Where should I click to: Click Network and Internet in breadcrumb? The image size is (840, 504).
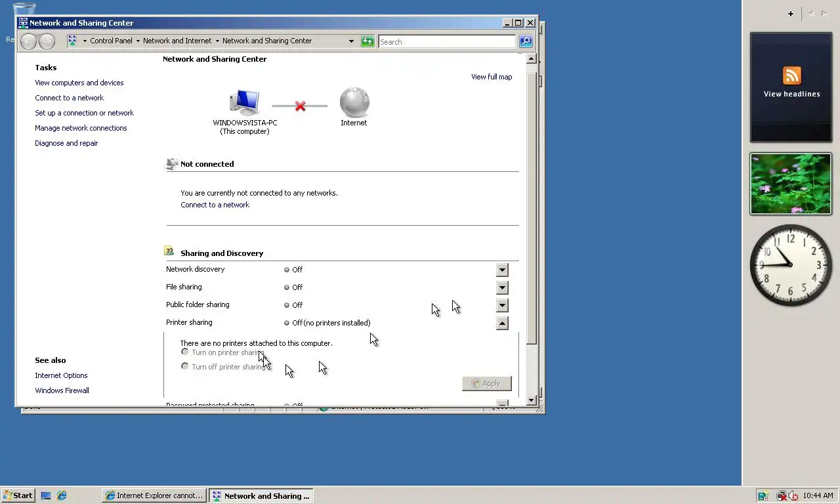coord(177,41)
